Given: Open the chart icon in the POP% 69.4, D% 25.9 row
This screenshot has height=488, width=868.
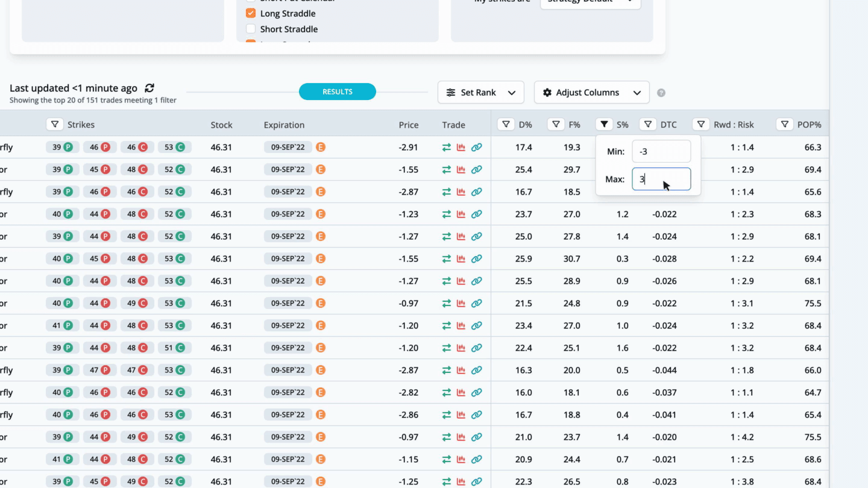Looking at the screenshot, I should (x=461, y=258).
